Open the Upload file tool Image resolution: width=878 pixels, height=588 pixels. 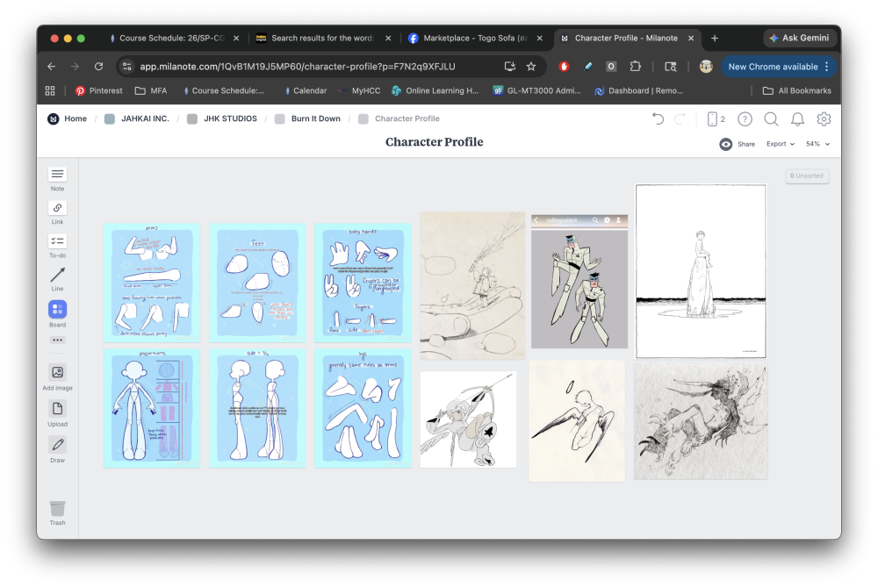click(57, 409)
